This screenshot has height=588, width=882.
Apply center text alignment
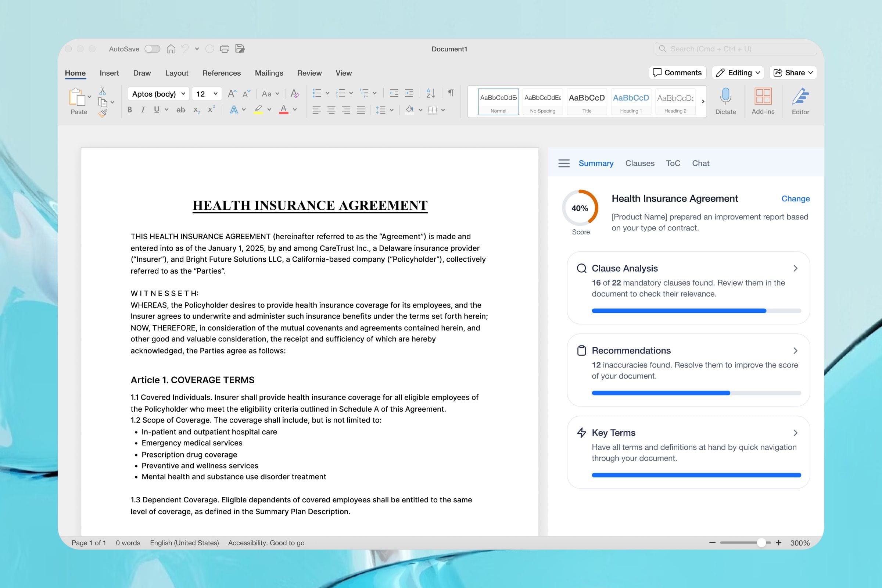(x=331, y=110)
